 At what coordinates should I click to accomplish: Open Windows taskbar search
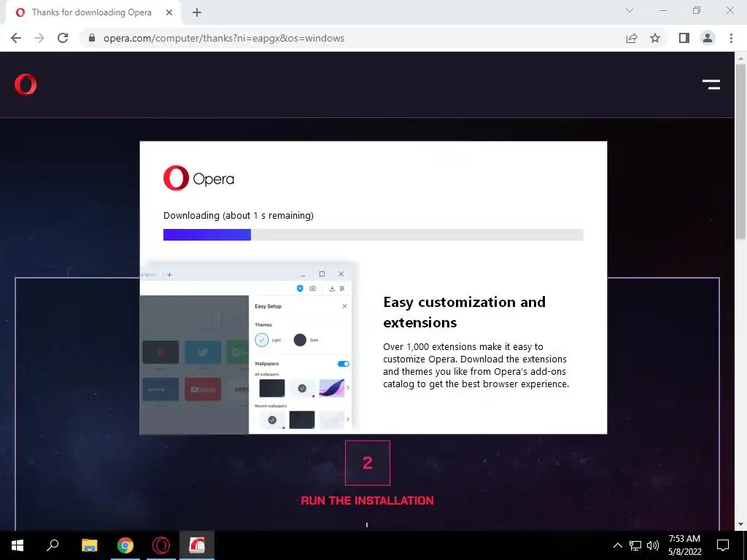coord(53,545)
